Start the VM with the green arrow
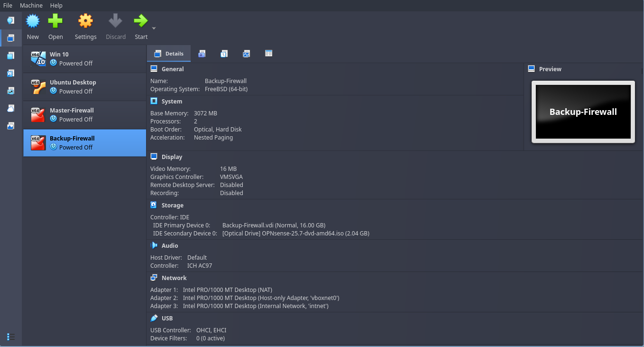 click(141, 21)
